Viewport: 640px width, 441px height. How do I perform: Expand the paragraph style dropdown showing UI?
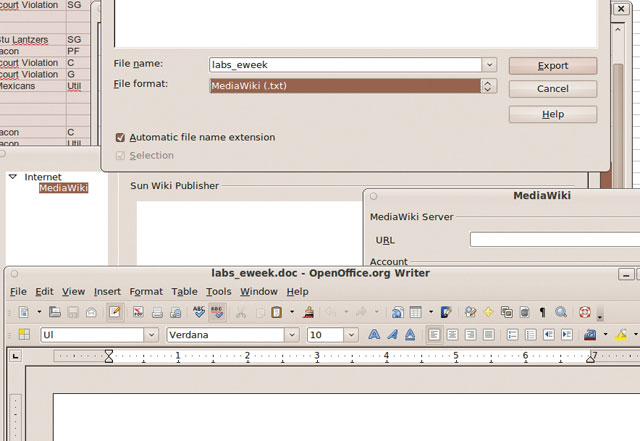pyautogui.click(x=151, y=335)
